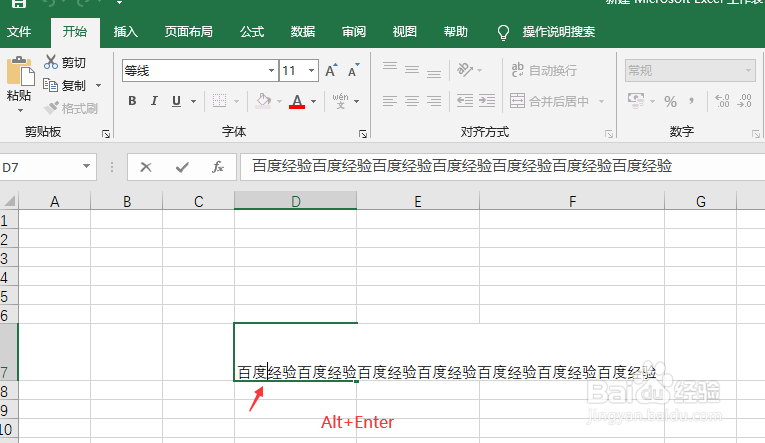This screenshot has height=443, width=765.
Task: Open clipboard 剪贴板 dialog launcher
Action: point(106,134)
